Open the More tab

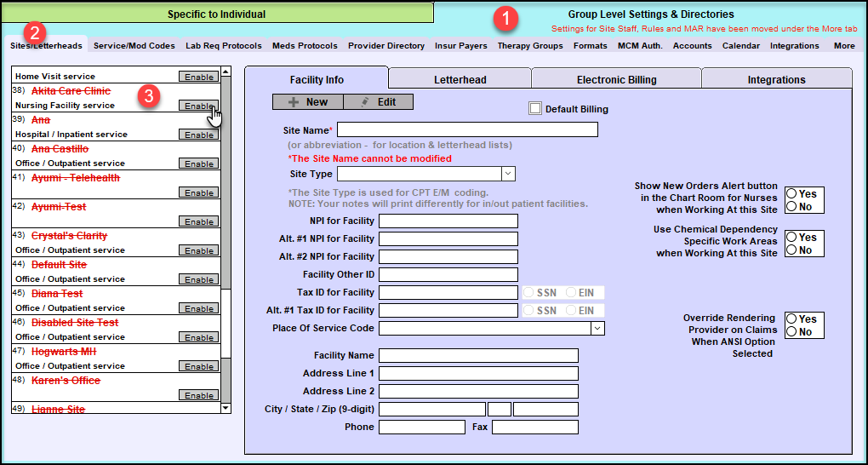point(844,46)
